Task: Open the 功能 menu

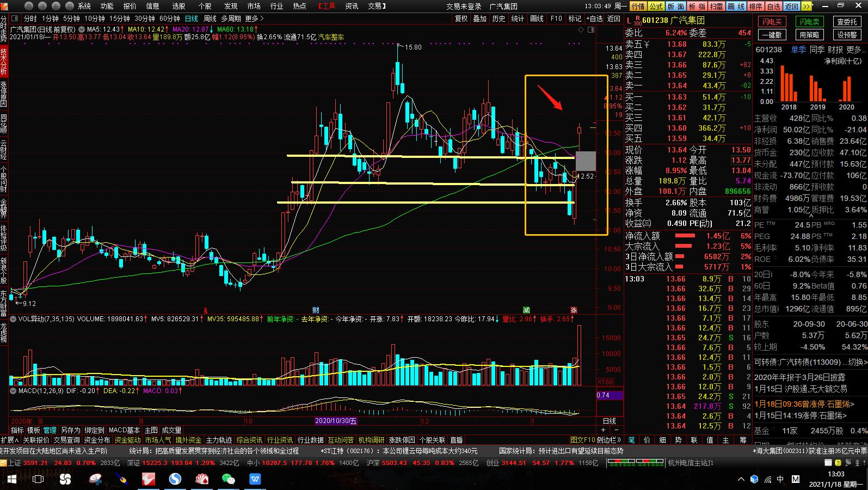Action: tap(107, 6)
